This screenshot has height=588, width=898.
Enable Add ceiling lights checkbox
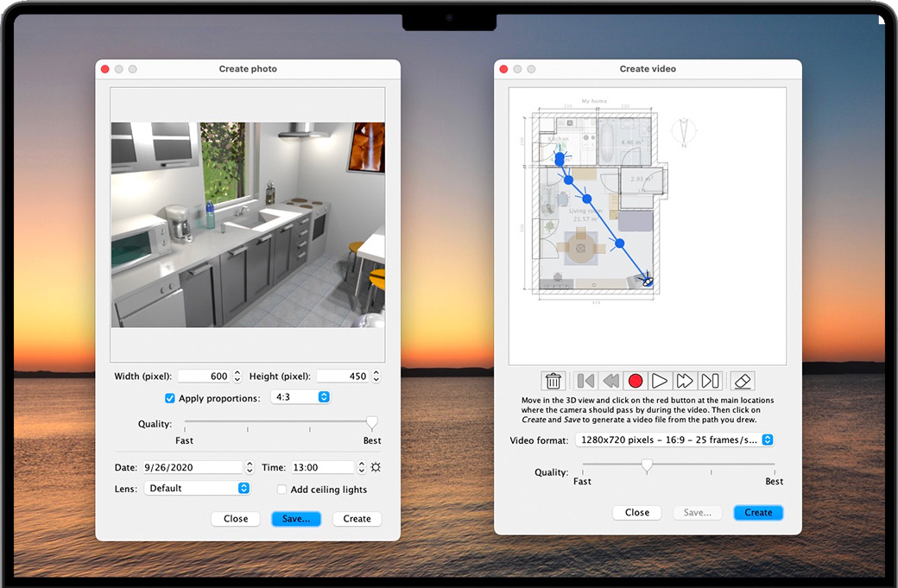click(281, 490)
